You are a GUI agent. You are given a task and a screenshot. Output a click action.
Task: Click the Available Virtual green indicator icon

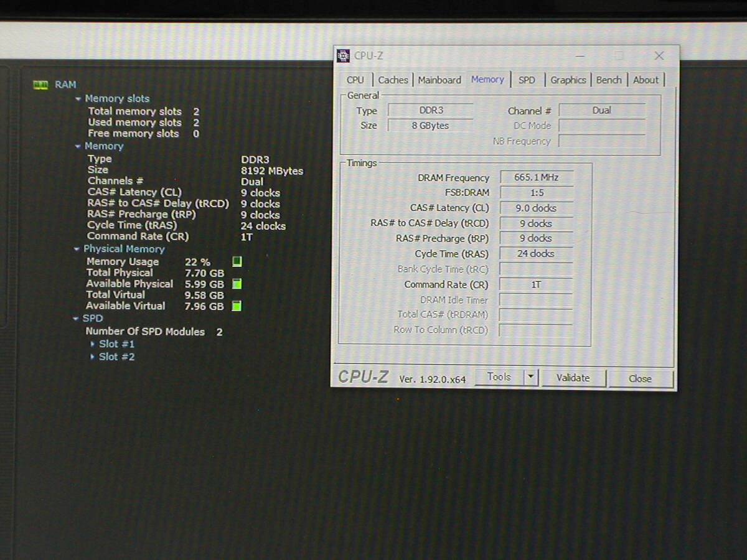[237, 306]
